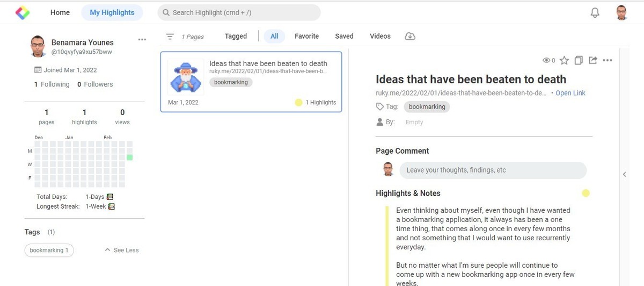Click the copy icon in the detail panel

(x=579, y=60)
